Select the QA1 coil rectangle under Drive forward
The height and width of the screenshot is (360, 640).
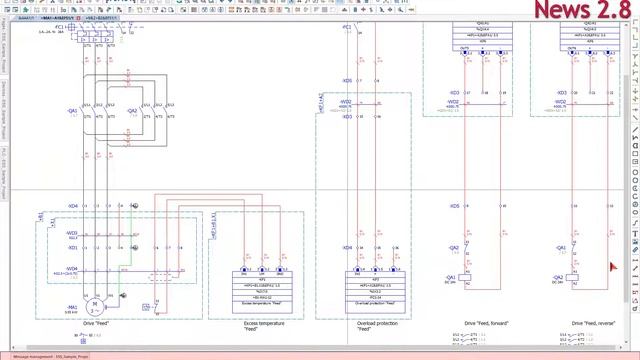coord(464,278)
